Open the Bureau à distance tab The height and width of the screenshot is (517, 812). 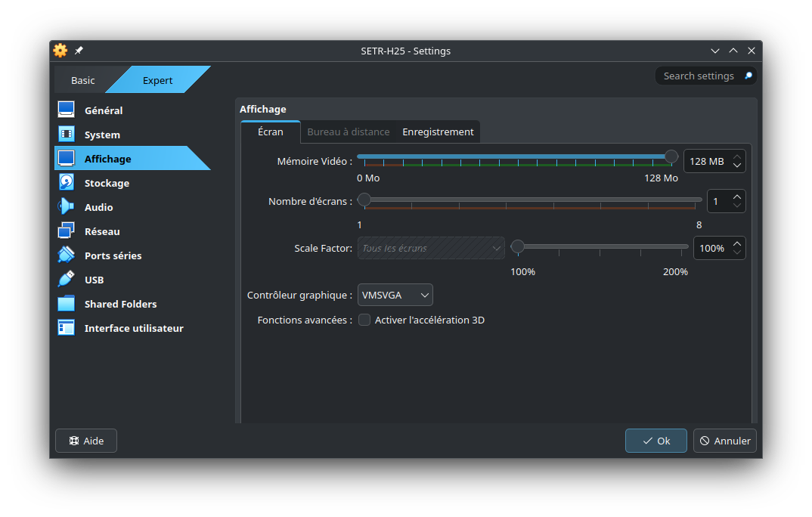tap(349, 131)
